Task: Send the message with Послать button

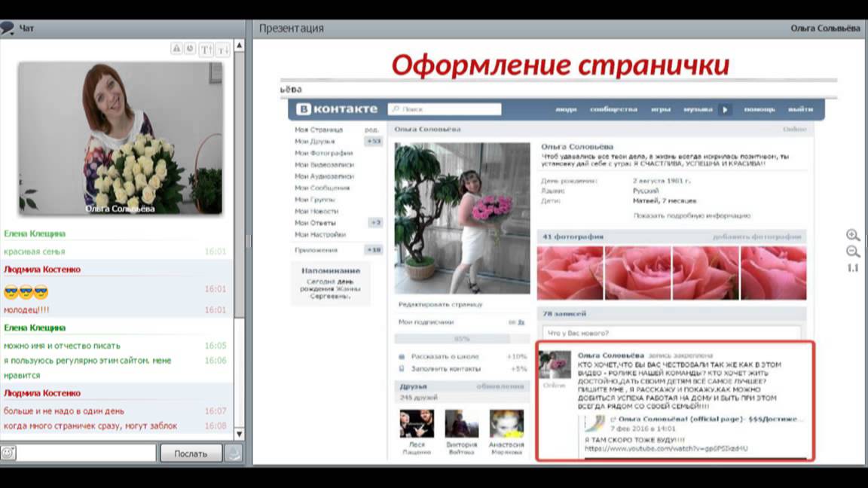Action: [x=191, y=453]
